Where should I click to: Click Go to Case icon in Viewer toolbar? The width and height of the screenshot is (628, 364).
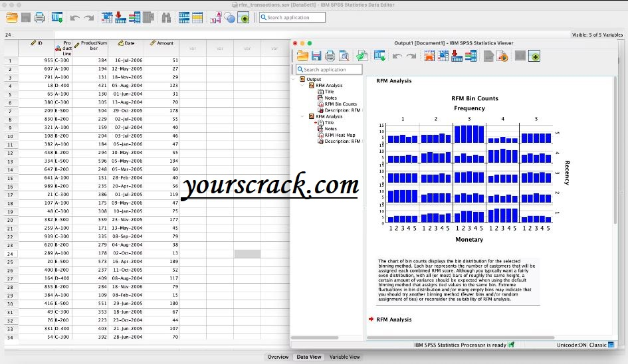pyautogui.click(x=443, y=56)
